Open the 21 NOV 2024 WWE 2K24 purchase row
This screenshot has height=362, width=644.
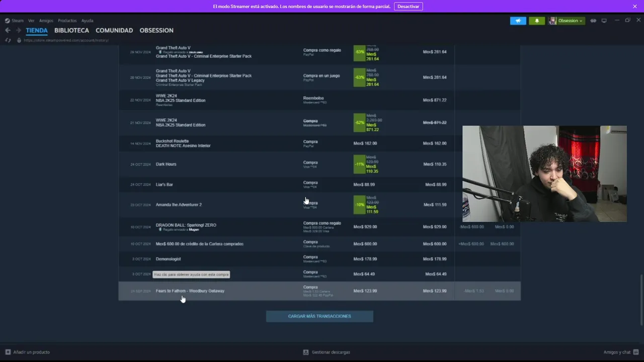click(x=319, y=123)
